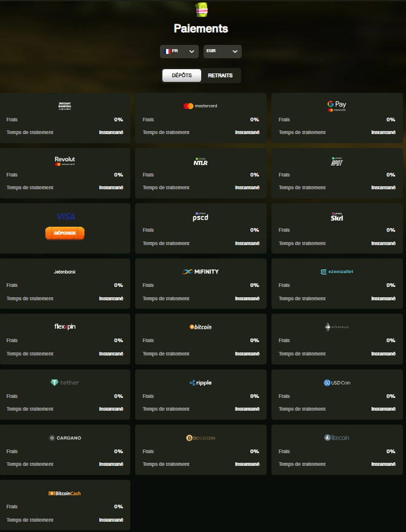406x532 pixels.
Task: Click the flexepin logo
Action: point(65,326)
